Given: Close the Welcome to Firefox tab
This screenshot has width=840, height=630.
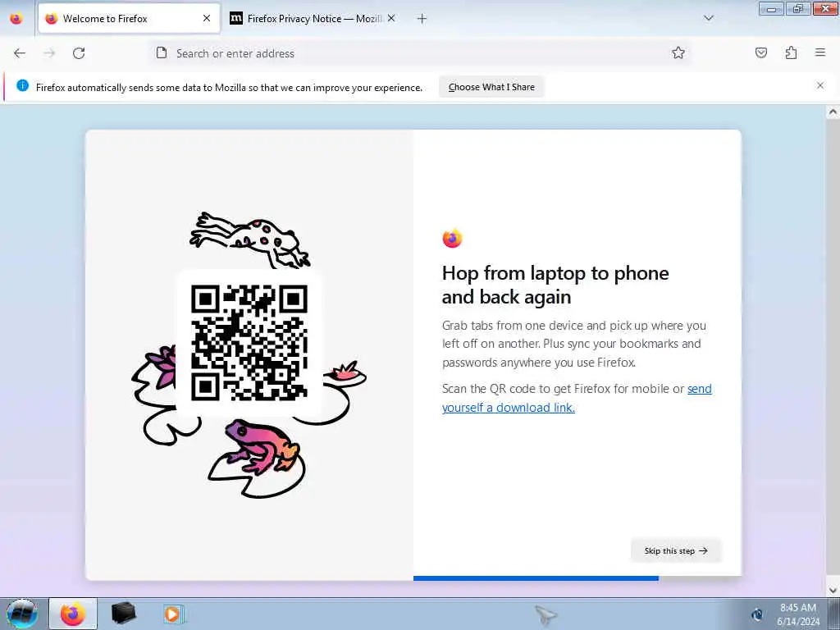Looking at the screenshot, I should (x=207, y=18).
